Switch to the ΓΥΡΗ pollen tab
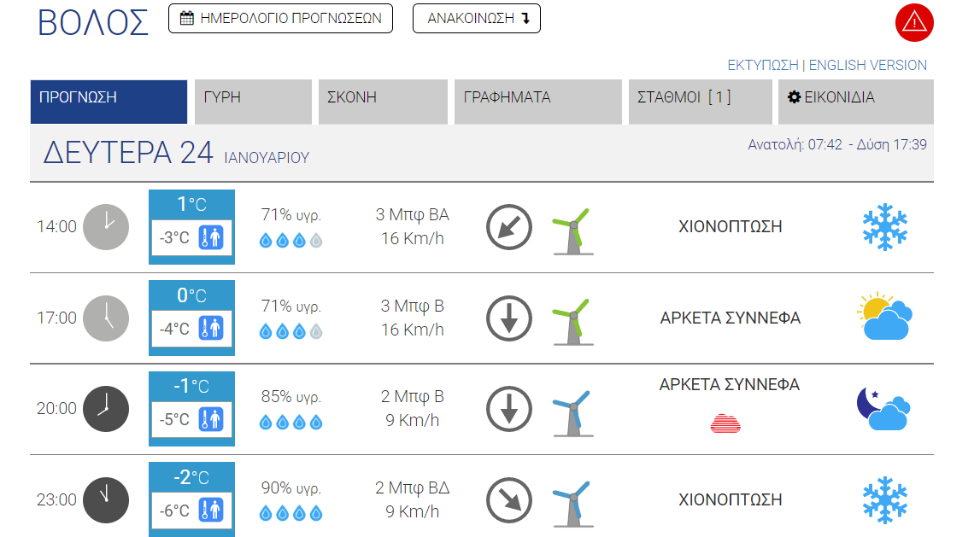 [253, 102]
